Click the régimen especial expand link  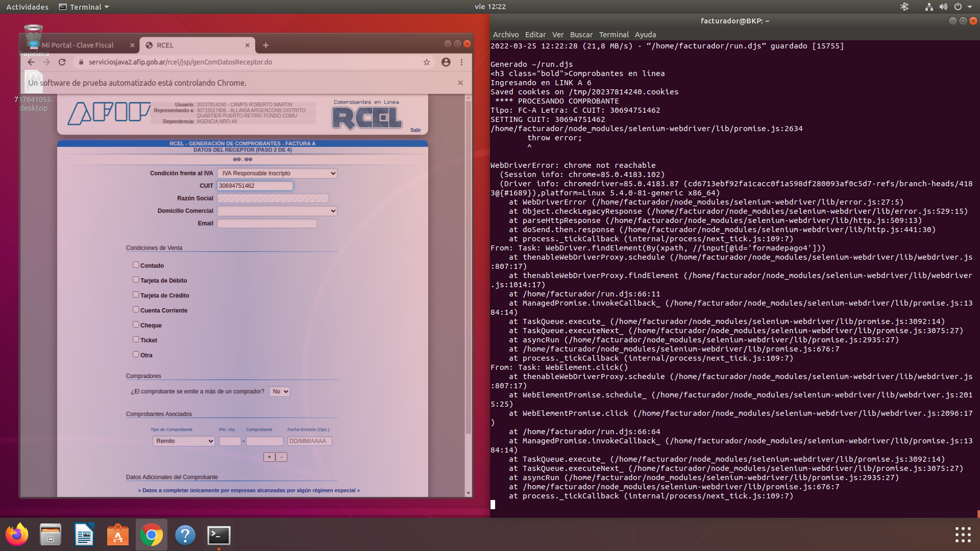(249, 490)
